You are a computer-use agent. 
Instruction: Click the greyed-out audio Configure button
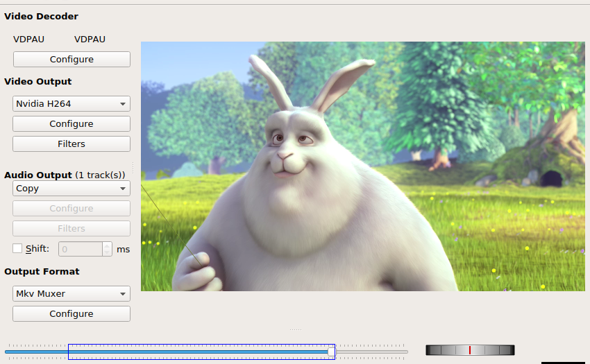tap(71, 208)
